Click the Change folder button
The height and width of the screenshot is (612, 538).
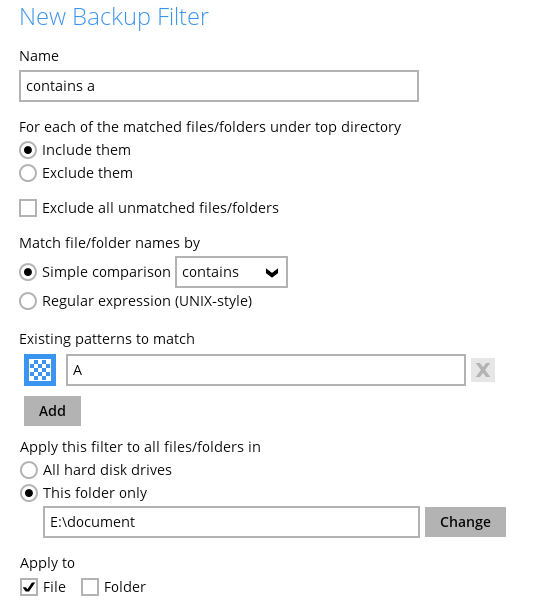[x=465, y=522]
